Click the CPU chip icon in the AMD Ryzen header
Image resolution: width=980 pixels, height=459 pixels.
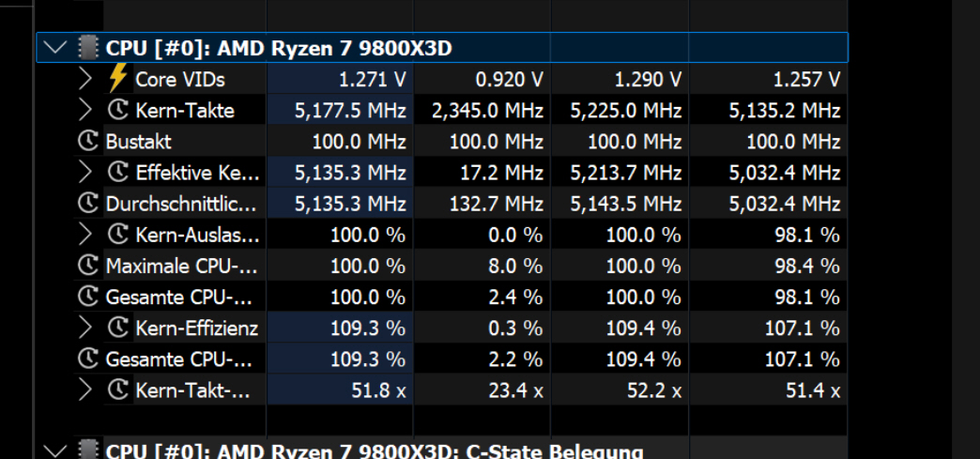coord(88,48)
